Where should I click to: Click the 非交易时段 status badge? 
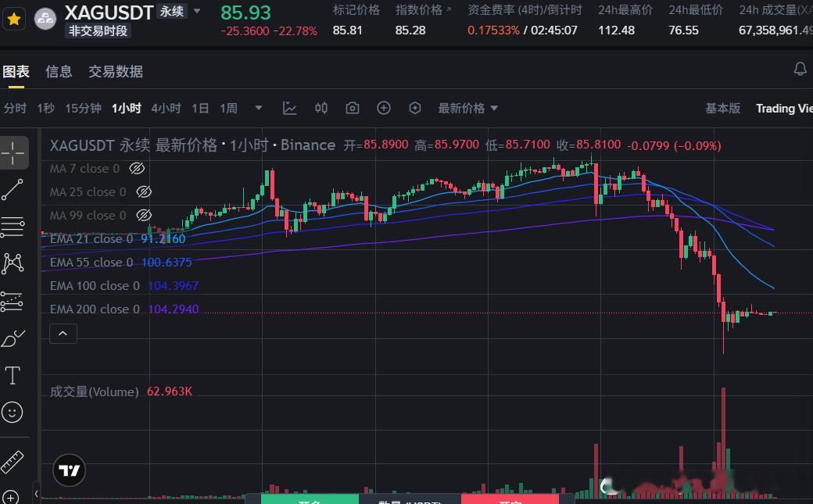(x=98, y=30)
